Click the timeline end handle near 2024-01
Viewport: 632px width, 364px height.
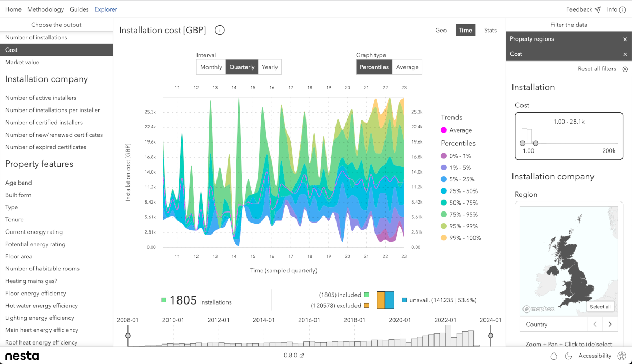pyautogui.click(x=491, y=335)
